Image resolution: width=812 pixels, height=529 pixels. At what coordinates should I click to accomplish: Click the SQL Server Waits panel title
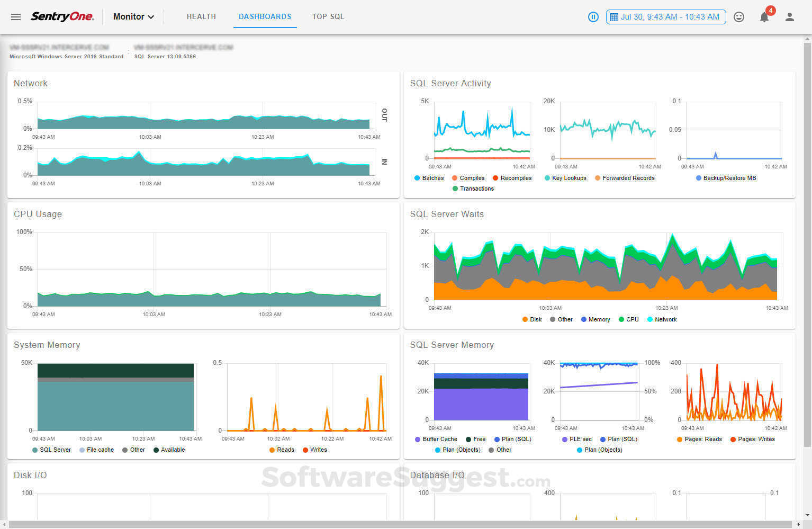tap(447, 214)
